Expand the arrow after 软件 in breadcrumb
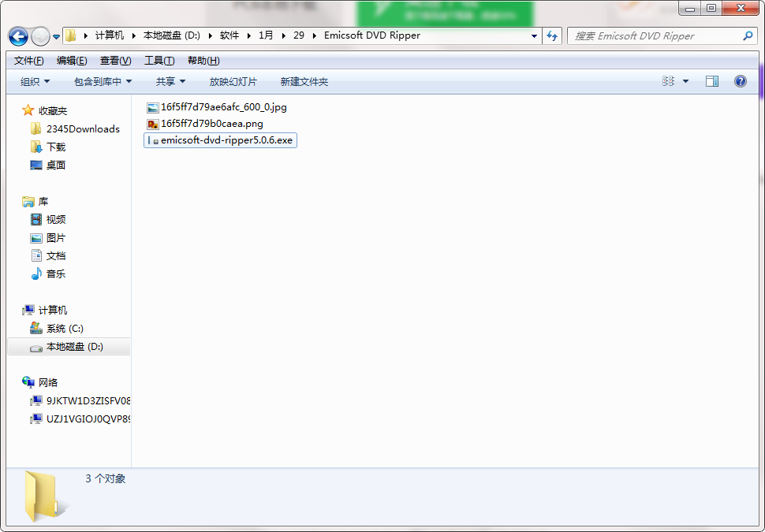The height and width of the screenshot is (532, 765). click(x=248, y=35)
